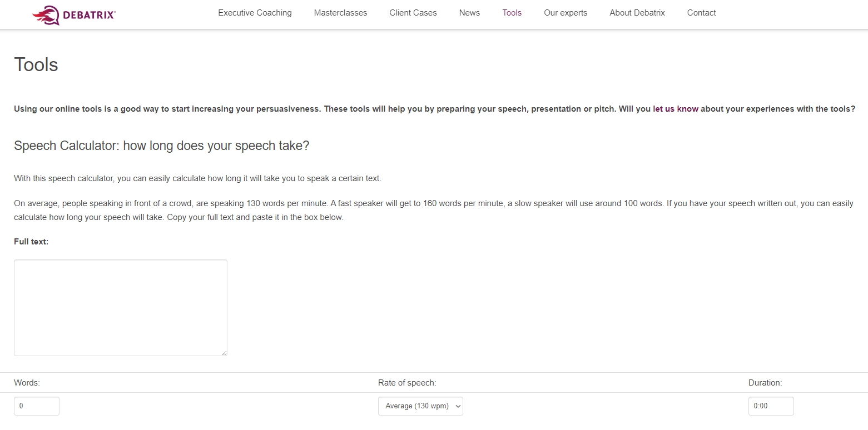This screenshot has width=868, height=430.
Task: Navigate to About Debatrix
Action: (x=637, y=13)
